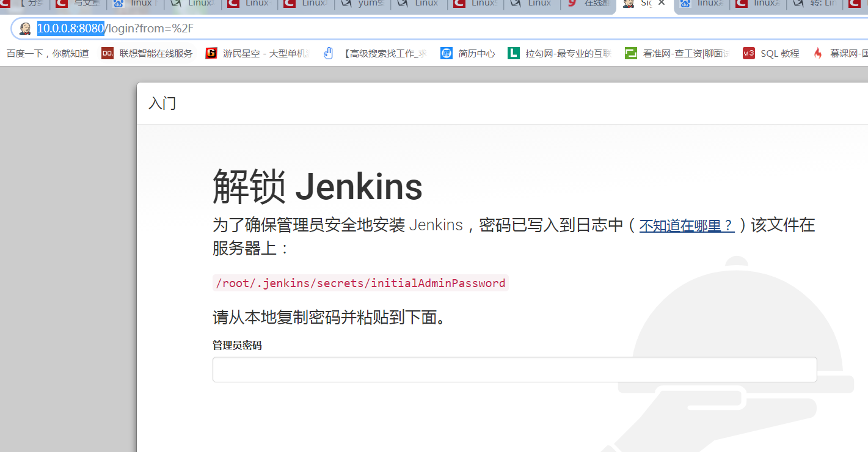Click the 管理员密码 password input field
Viewport: 868px width, 452px height.
pyautogui.click(x=513, y=369)
